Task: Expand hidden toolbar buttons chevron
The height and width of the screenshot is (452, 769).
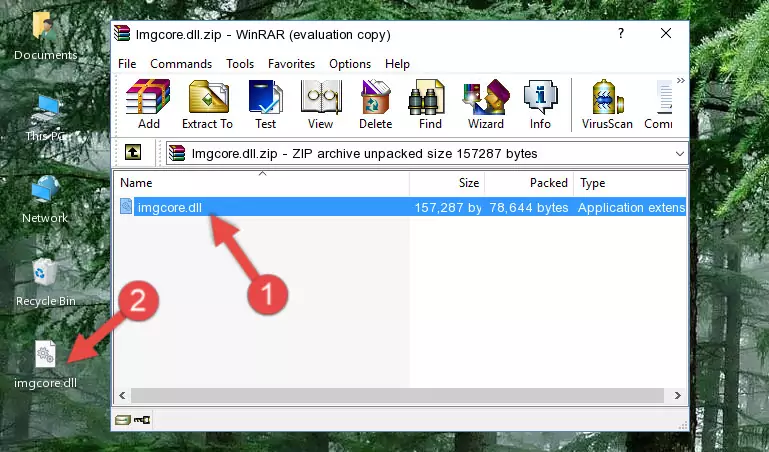Action: 681,80
